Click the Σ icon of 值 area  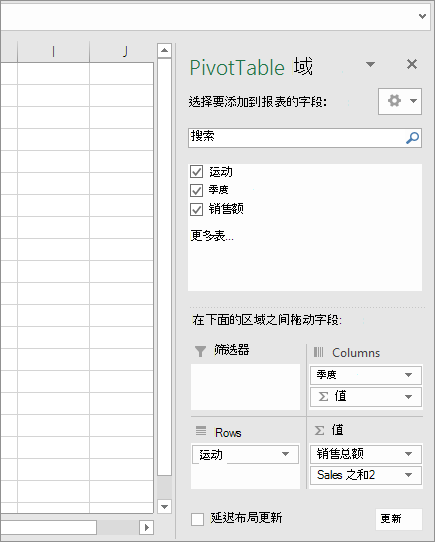pos(320,431)
